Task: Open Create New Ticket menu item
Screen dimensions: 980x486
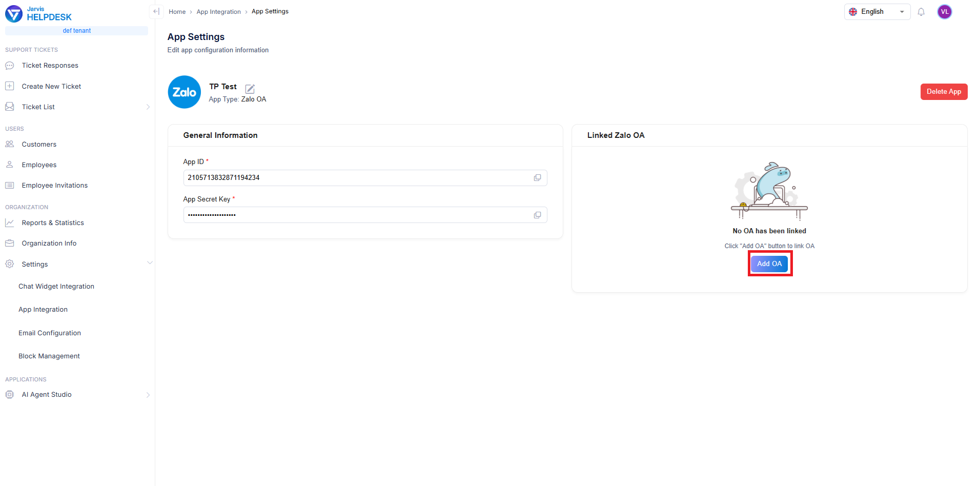Action: (x=51, y=86)
